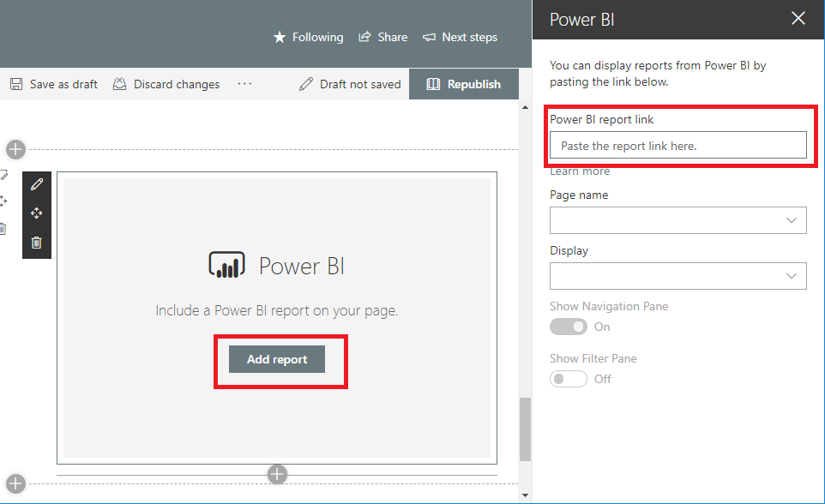Open Next steps from the top bar

click(x=460, y=37)
